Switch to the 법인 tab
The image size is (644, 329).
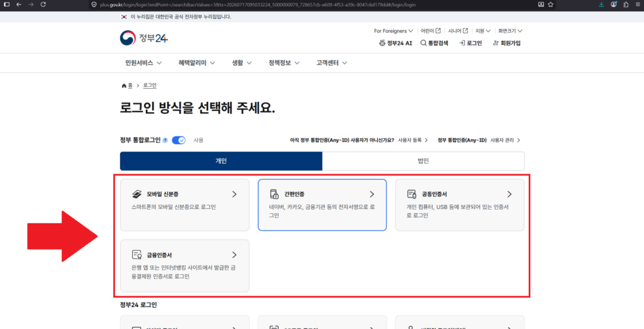point(423,161)
